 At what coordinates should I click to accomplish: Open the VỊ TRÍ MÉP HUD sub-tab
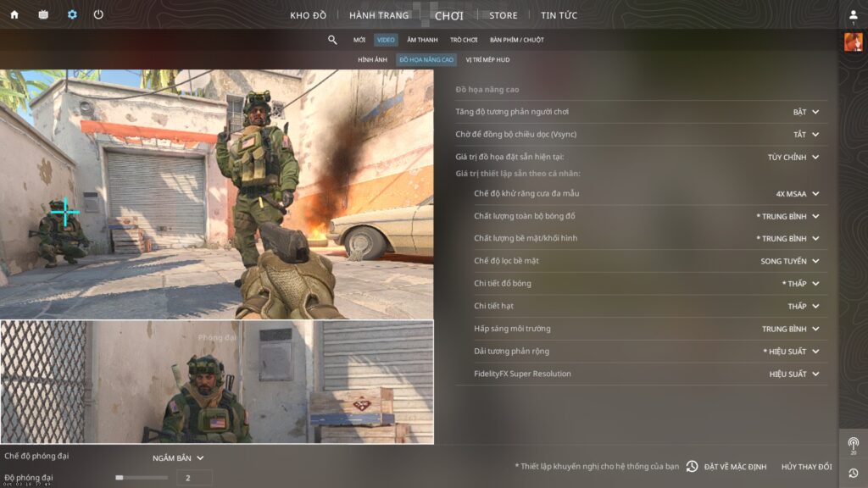click(x=487, y=60)
